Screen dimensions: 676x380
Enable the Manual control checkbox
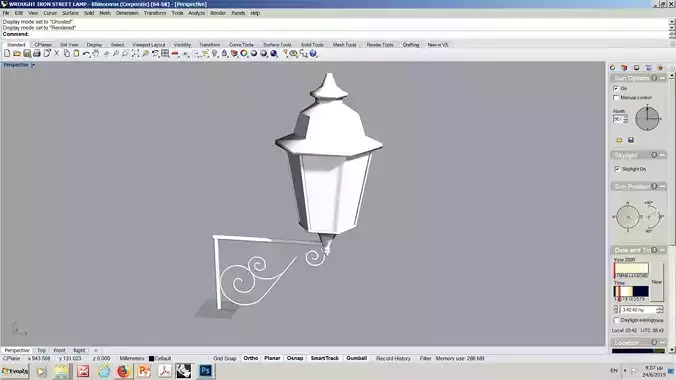[616, 98]
